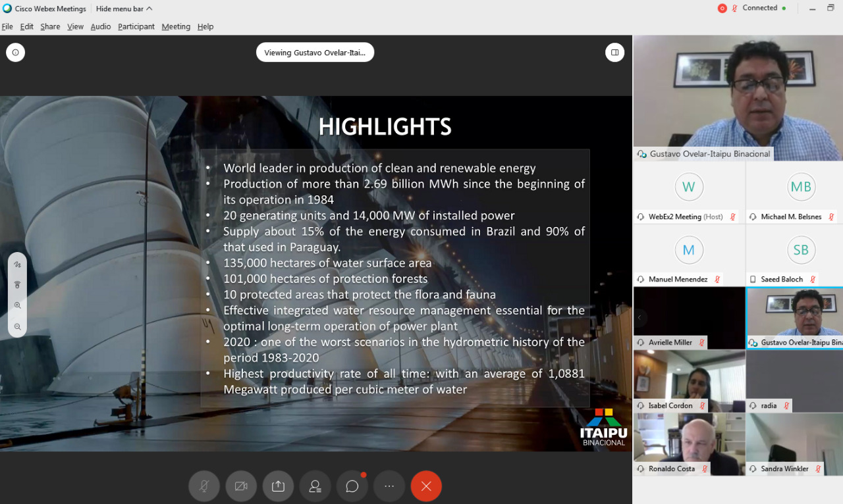Click muted mic icon next to Avrielle Miller

(701, 343)
